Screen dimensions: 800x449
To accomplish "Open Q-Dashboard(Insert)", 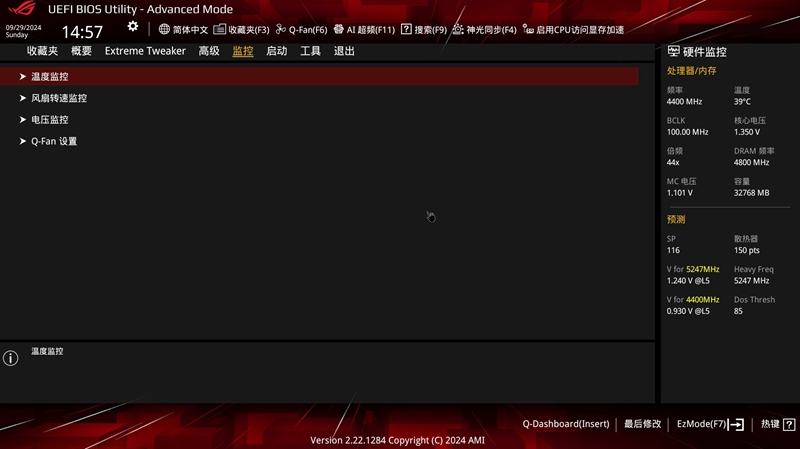I will pos(565,424).
